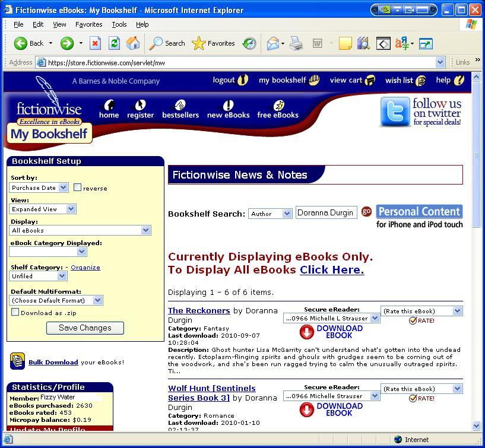Click the red go search button
The height and width of the screenshot is (448, 485).
366,212
